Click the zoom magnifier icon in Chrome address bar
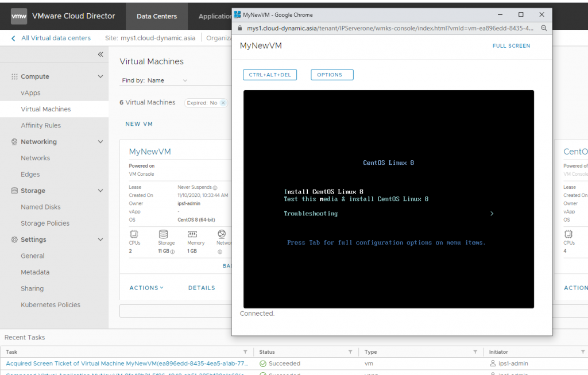This screenshot has width=588, height=375. pos(544,28)
